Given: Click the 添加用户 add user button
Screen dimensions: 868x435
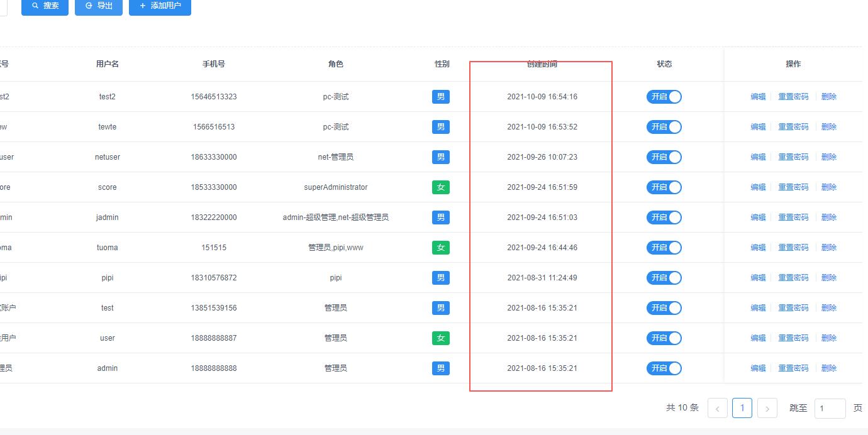Looking at the screenshot, I should (x=160, y=6).
